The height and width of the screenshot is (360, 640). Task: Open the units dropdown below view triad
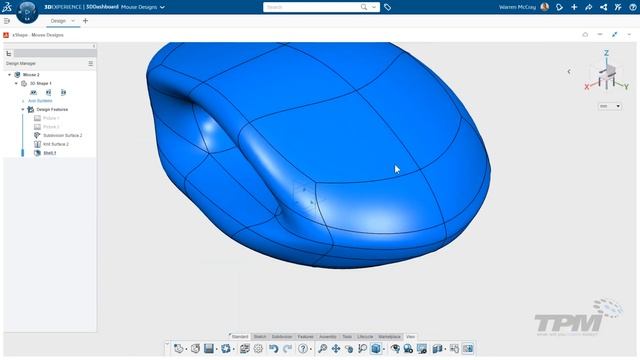[x=610, y=106]
